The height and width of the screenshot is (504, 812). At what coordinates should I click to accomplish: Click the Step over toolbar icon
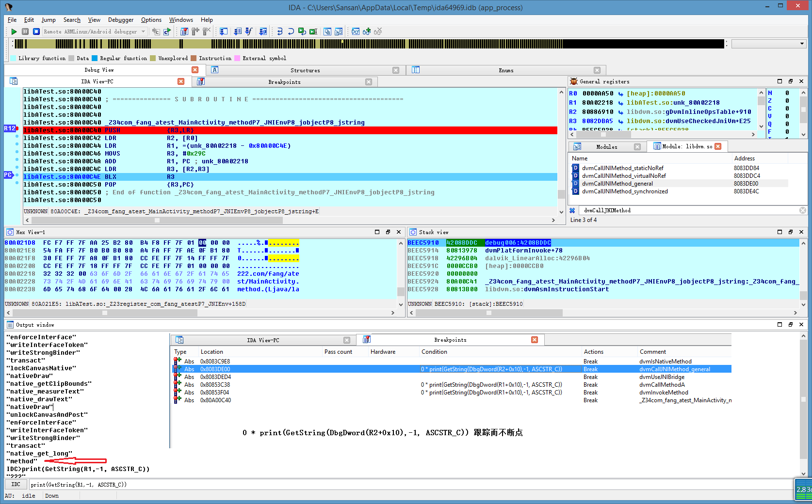coord(291,31)
